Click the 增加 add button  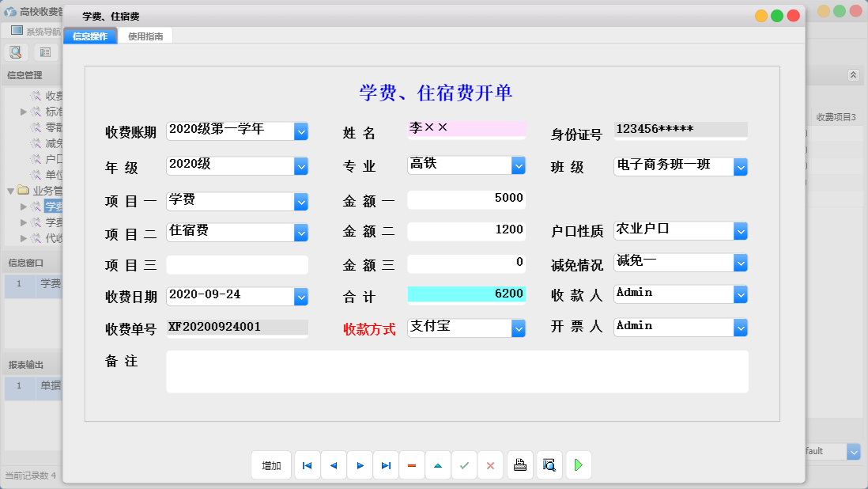coord(271,465)
